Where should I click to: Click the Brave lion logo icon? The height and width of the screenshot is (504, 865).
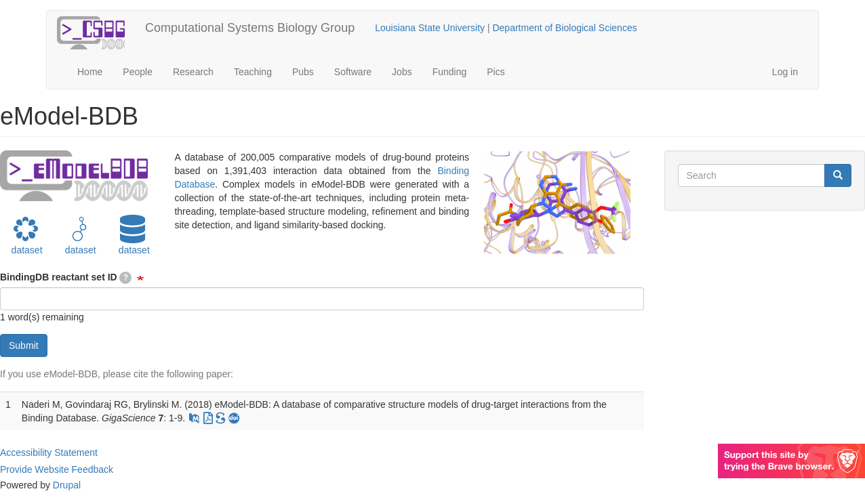[x=847, y=461]
